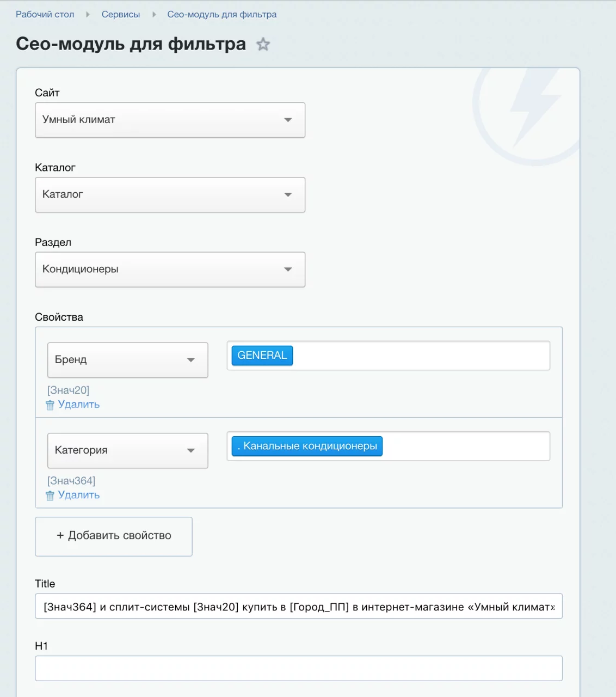Click the empty H1 input field
Screen dimensions: 616x697
[x=298, y=668]
